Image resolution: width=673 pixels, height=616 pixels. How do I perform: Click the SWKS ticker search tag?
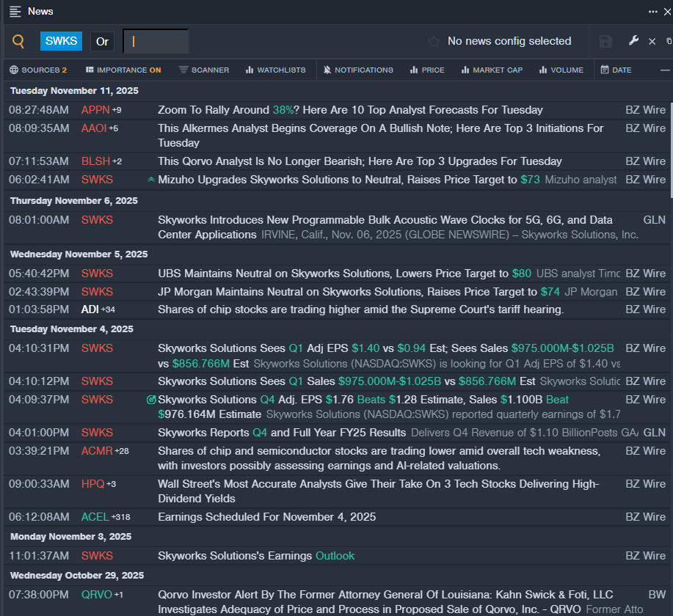pos(61,41)
